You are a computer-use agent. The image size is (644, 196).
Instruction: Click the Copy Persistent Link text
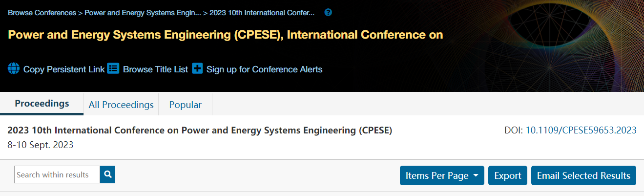64,69
